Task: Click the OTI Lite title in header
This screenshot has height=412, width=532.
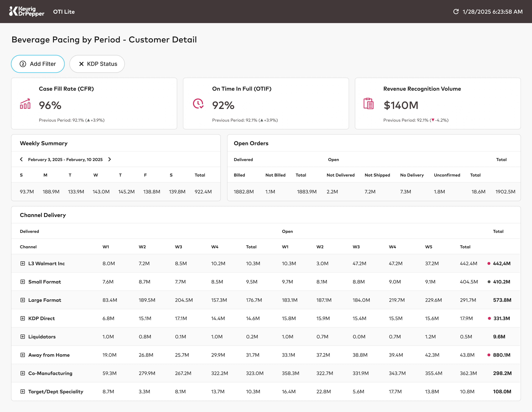Action: [64, 12]
